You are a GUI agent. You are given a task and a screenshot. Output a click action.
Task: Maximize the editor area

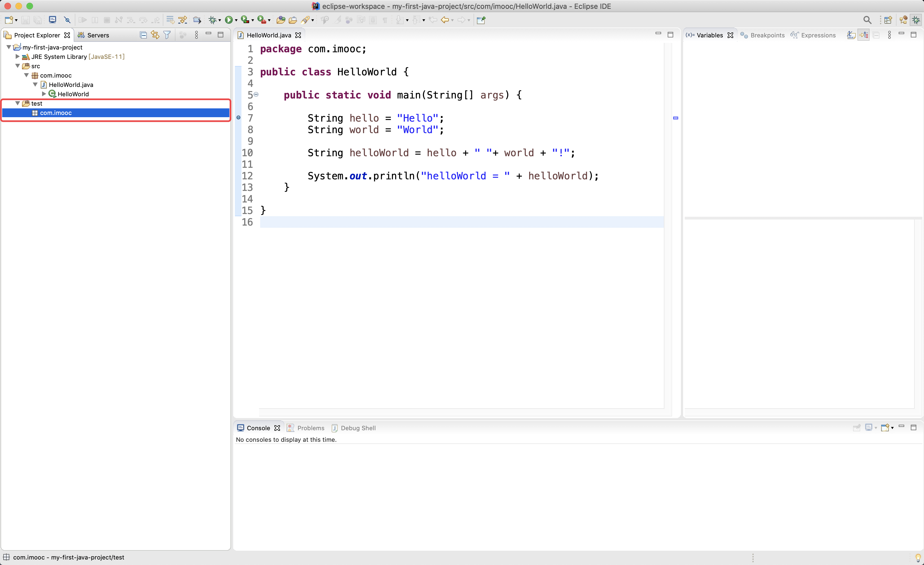click(x=670, y=35)
